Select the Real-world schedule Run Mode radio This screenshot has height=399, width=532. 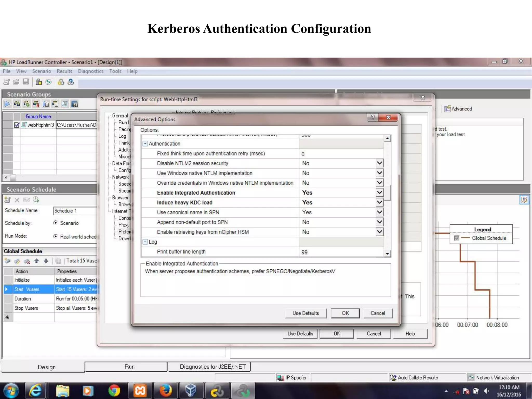[55, 236]
